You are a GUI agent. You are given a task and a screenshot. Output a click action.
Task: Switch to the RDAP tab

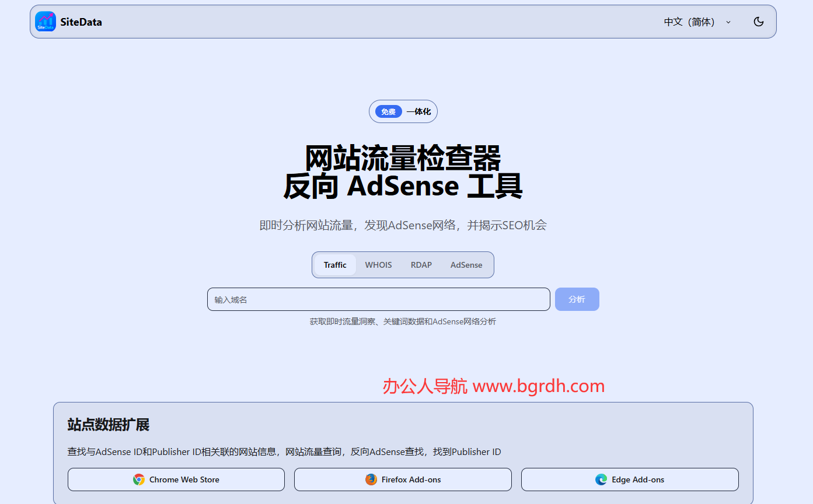[421, 265]
